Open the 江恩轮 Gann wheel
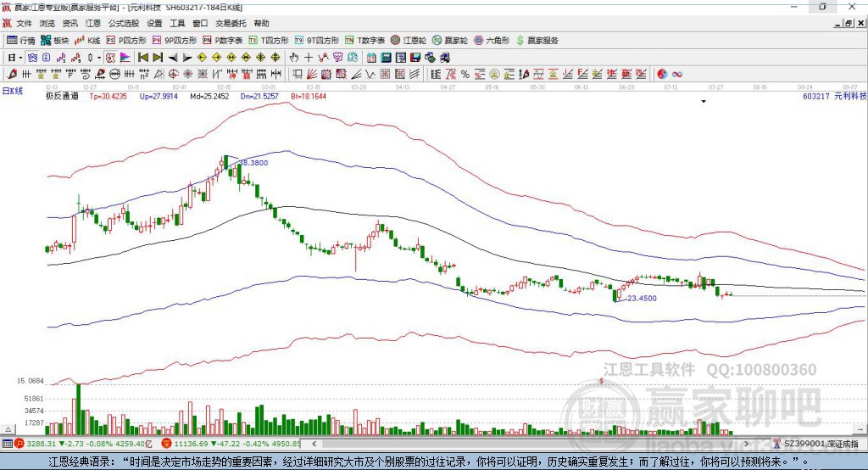 409,41
